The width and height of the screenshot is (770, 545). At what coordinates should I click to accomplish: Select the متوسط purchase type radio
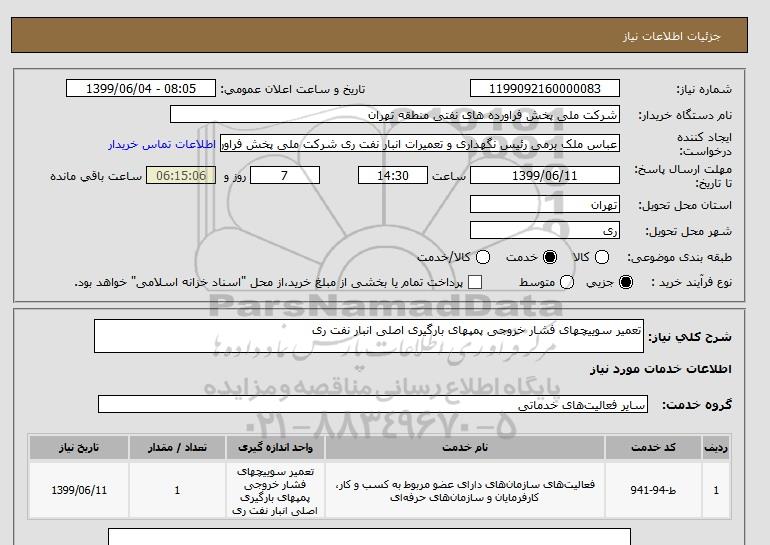click(567, 282)
